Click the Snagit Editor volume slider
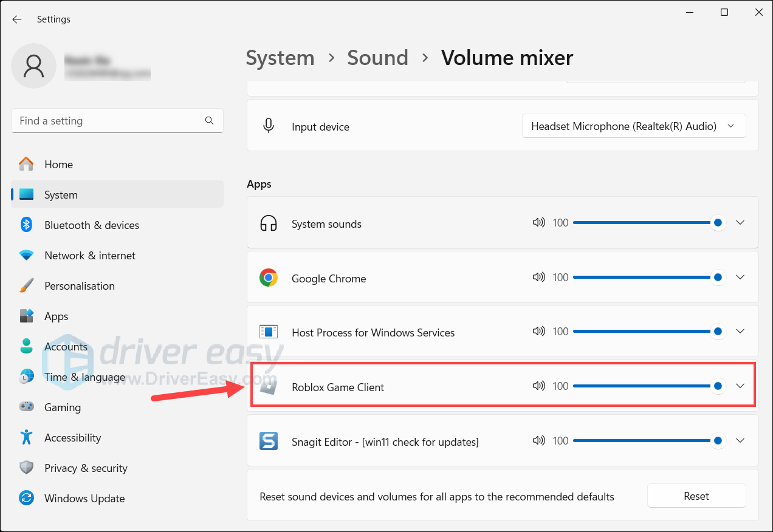 click(649, 440)
